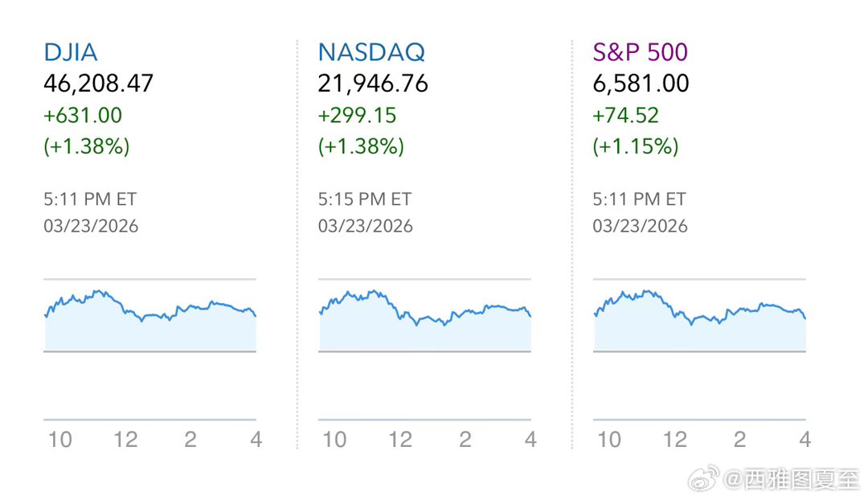Click the NASDAQ 5:15 PM ET timestamp

point(364,199)
